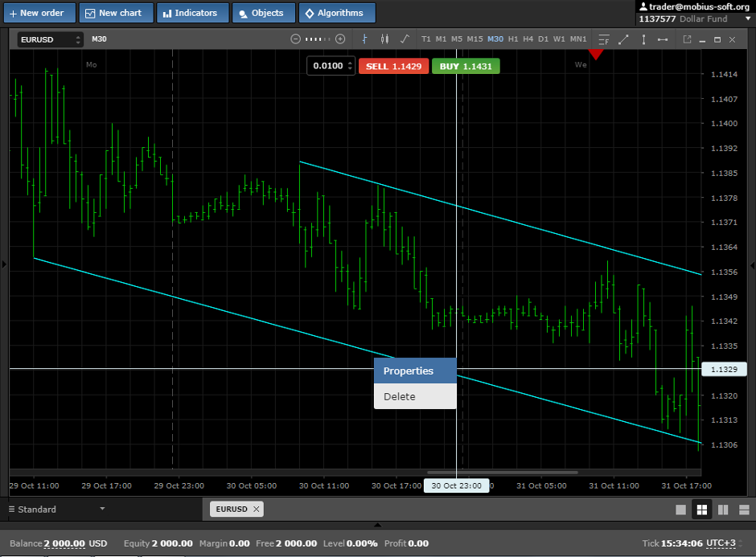Select single chart layout icon

pos(680,510)
